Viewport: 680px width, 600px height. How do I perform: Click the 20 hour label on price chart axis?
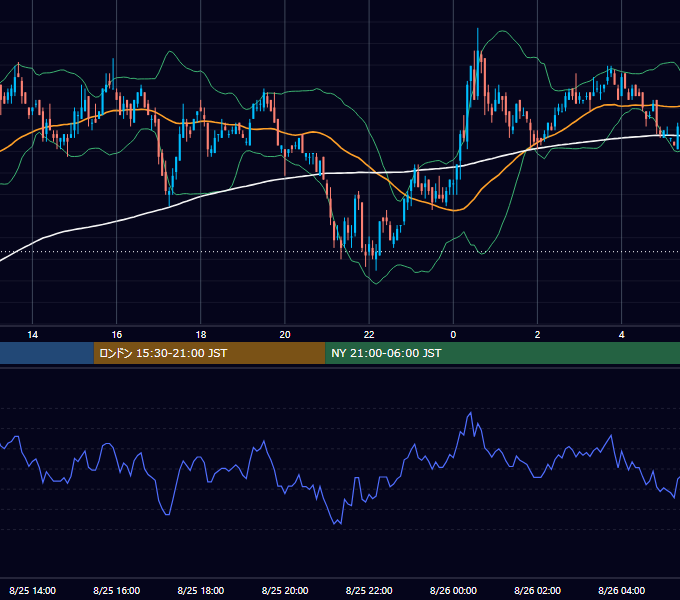pyautogui.click(x=285, y=335)
